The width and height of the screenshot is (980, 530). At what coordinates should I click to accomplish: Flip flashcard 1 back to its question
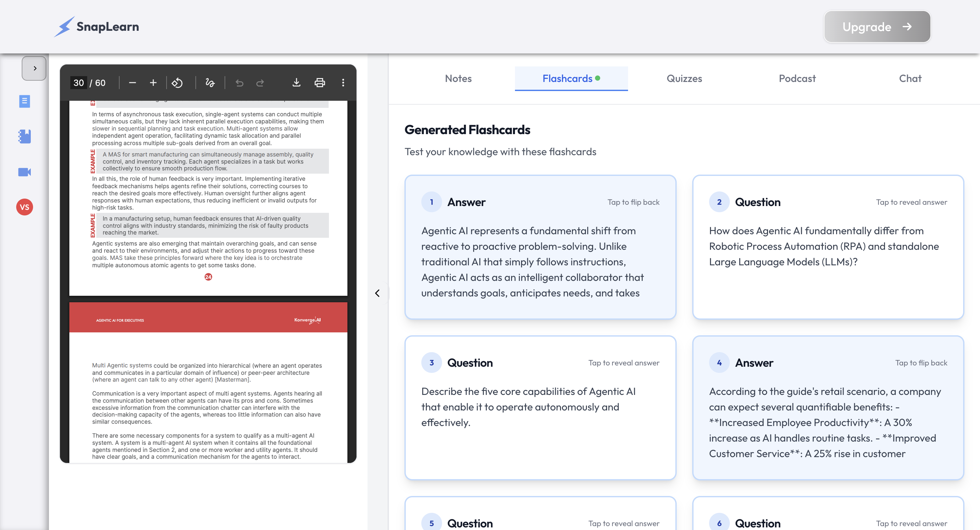click(x=633, y=202)
